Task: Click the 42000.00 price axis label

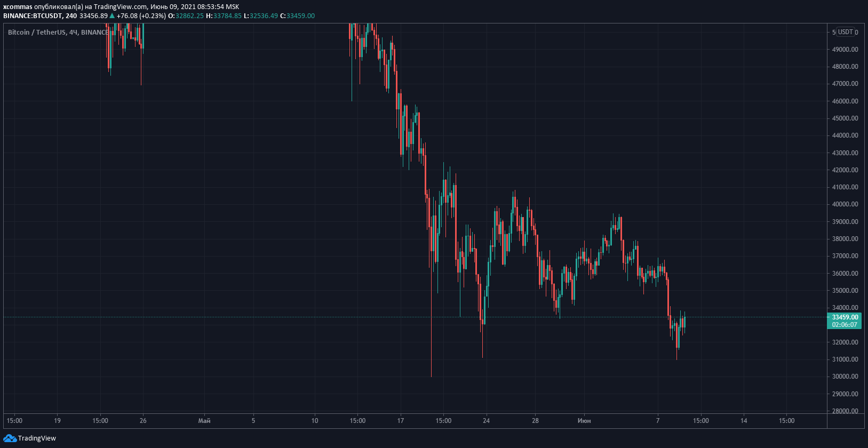Action: 845,170
